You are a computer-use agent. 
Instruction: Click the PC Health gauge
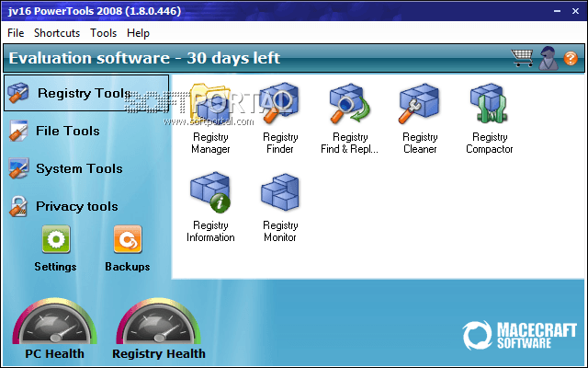55,321
